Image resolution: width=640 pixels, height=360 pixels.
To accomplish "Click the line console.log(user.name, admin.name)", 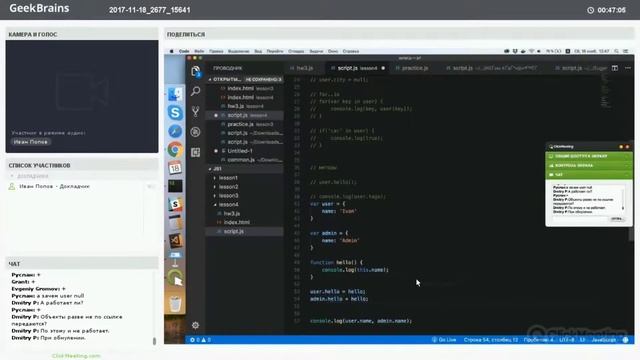I will pyautogui.click(x=361, y=321).
